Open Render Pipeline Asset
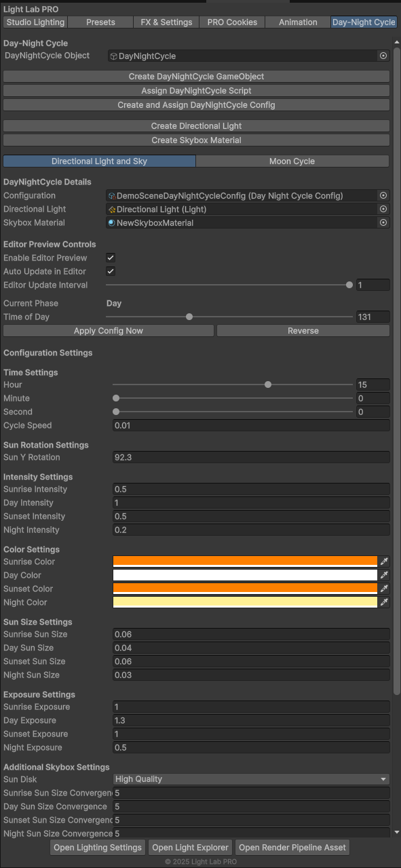 coord(293,847)
